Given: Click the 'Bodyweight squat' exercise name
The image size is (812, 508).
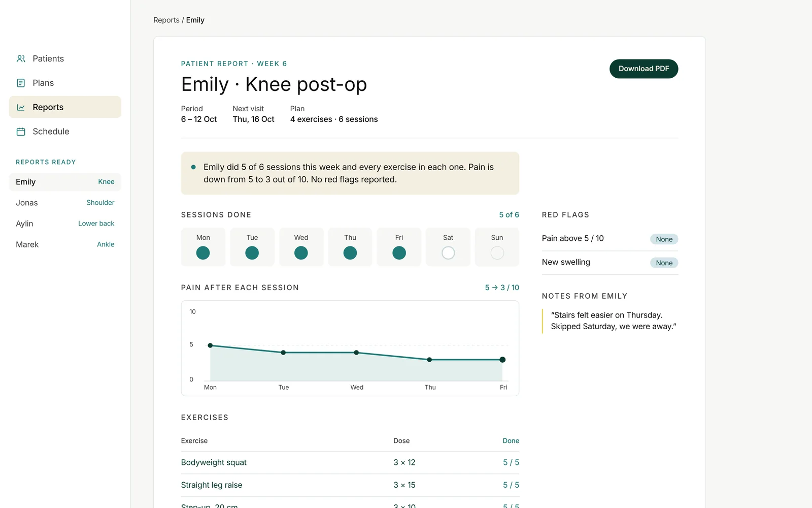Looking at the screenshot, I should 214,462.
